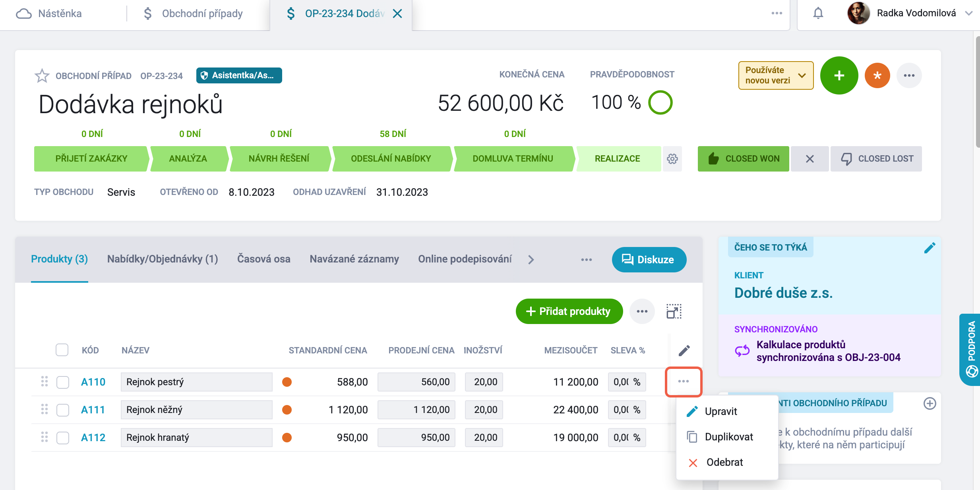
Task: Mark the deal as favorite with star icon
Action: pos(42,75)
